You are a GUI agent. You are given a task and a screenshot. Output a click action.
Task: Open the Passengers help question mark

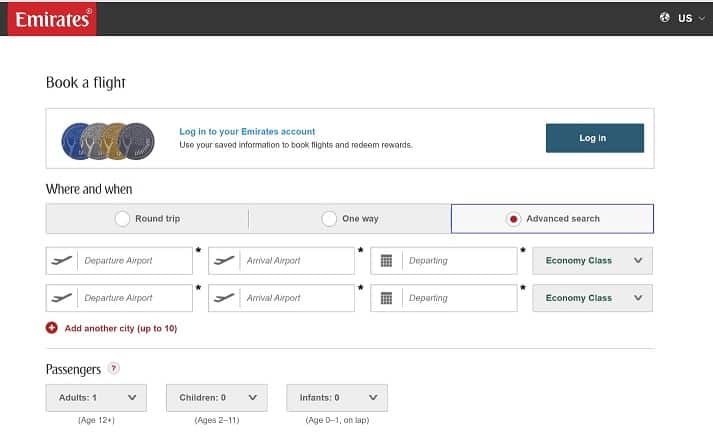pos(114,368)
